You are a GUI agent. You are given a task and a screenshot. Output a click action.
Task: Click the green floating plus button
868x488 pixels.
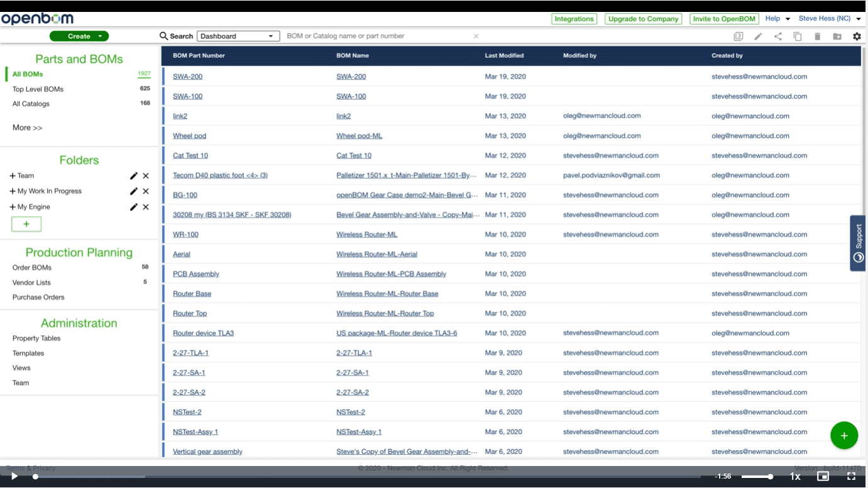(844, 435)
